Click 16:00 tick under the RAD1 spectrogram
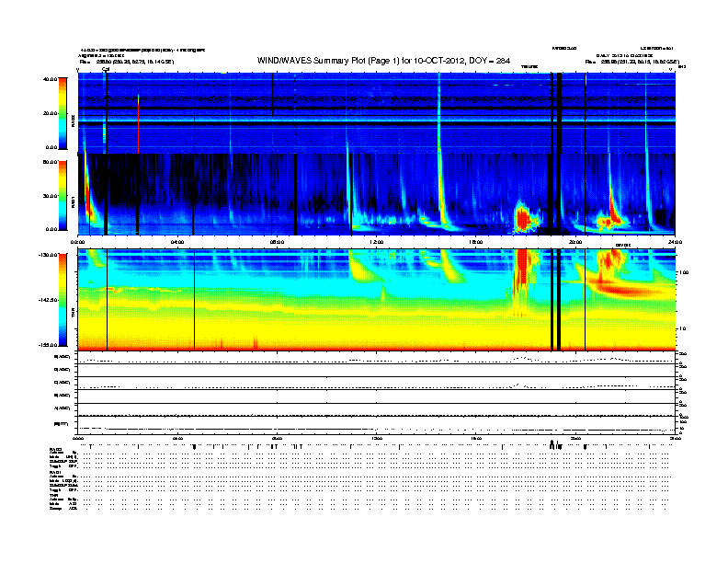Viewport: 728px width, 563px height. [476, 242]
